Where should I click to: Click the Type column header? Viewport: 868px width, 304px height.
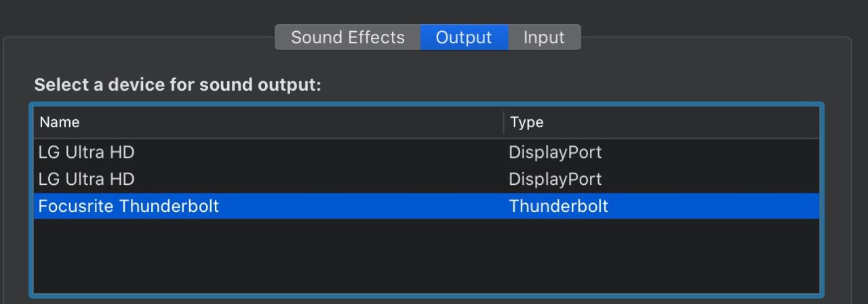click(527, 123)
